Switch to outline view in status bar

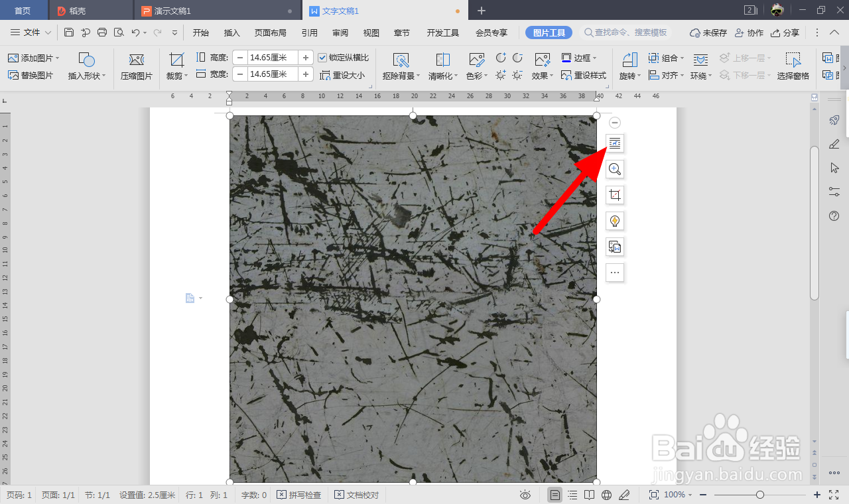pyautogui.click(x=572, y=495)
